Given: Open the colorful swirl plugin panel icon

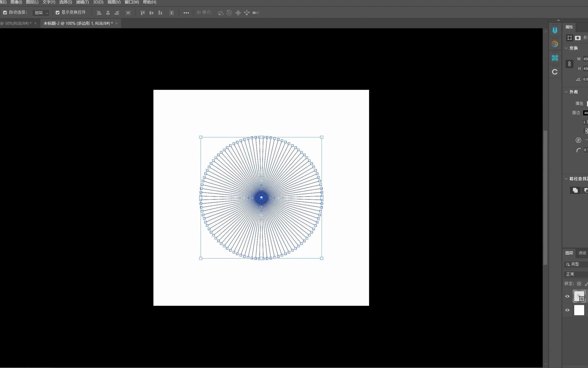Looking at the screenshot, I should coord(555,44).
